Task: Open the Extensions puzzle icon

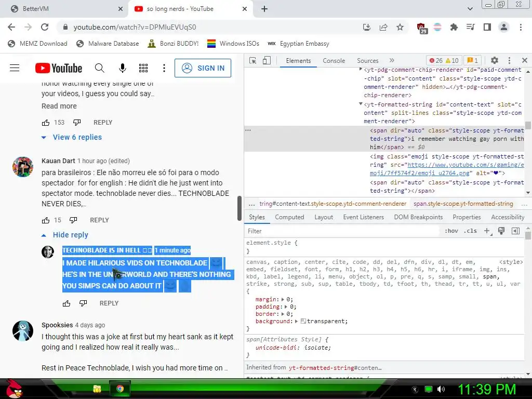Action: pyautogui.click(x=454, y=27)
